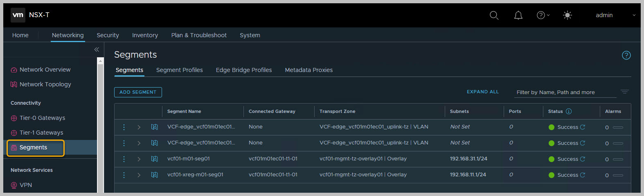Screen dimensions: 644x196
Task: Expand the vcf01-m01-seg01 segment row
Action: tap(139, 159)
